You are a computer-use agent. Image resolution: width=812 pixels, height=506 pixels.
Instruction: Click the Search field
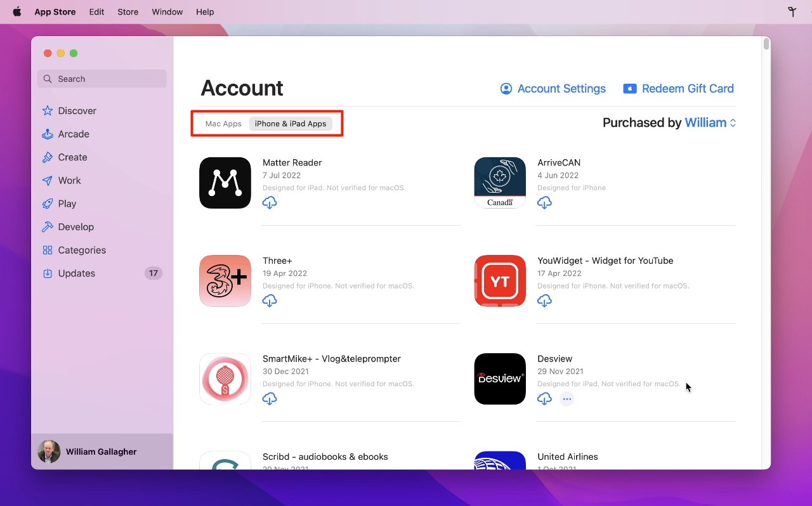point(102,79)
